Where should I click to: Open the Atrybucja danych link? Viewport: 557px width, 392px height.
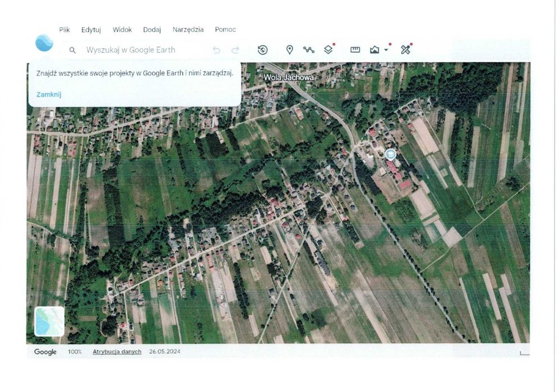point(117,352)
